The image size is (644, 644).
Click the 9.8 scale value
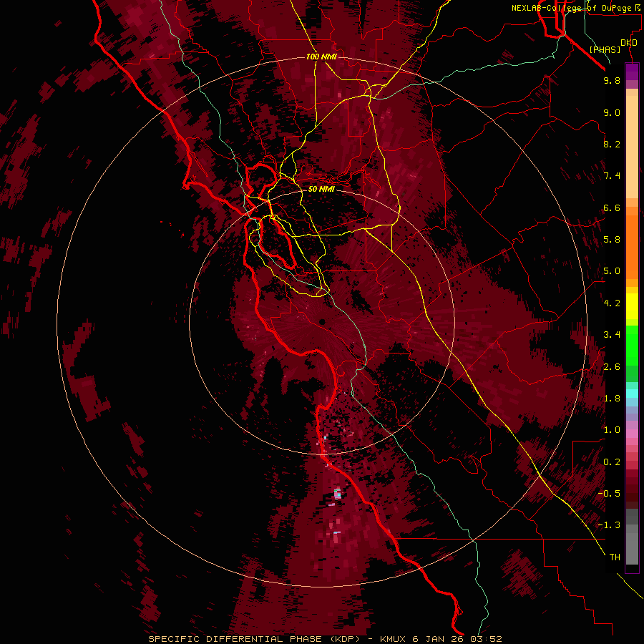pyautogui.click(x=612, y=80)
